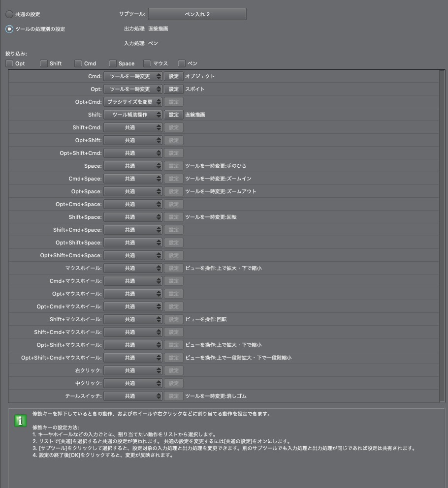Open the Opt+マウスホイール: 共通 dropdown
This screenshot has width=448, height=488.
(133, 294)
